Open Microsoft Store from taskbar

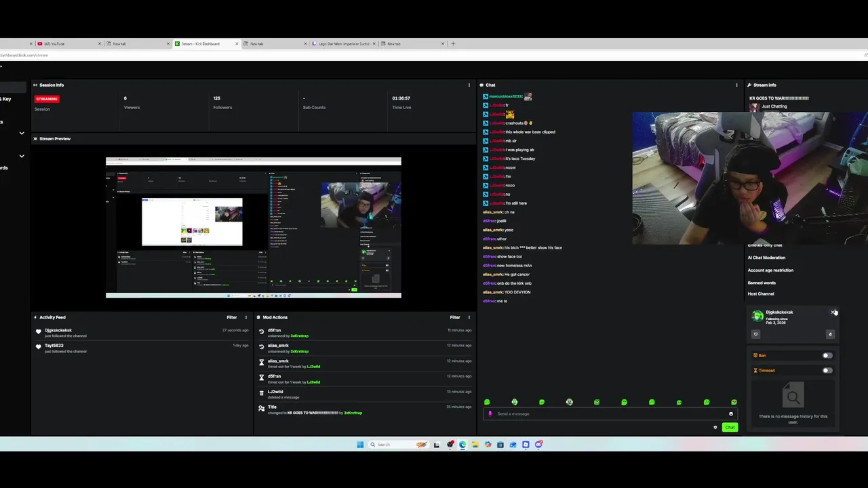click(500, 445)
